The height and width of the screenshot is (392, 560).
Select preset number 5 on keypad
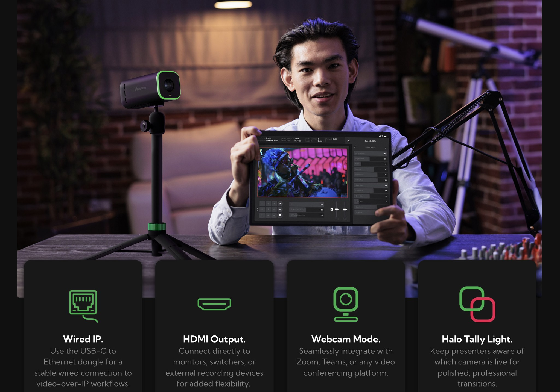point(268,210)
